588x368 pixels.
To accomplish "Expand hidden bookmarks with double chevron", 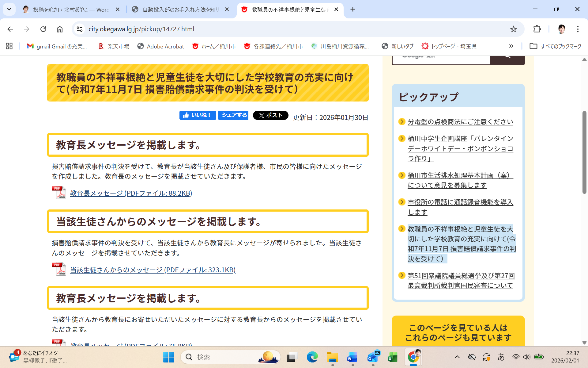I will 511,46.
